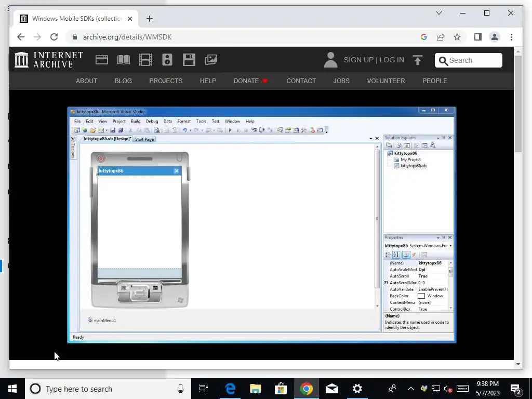The width and height of the screenshot is (532, 399).
Task: Open Task View from taskbar
Action: pos(204,389)
